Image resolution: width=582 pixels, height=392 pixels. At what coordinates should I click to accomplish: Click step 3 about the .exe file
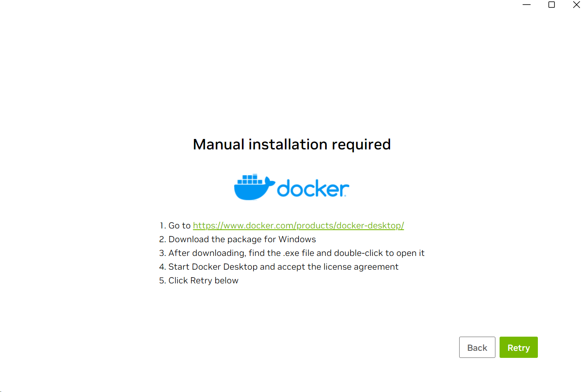pyautogui.click(x=296, y=253)
